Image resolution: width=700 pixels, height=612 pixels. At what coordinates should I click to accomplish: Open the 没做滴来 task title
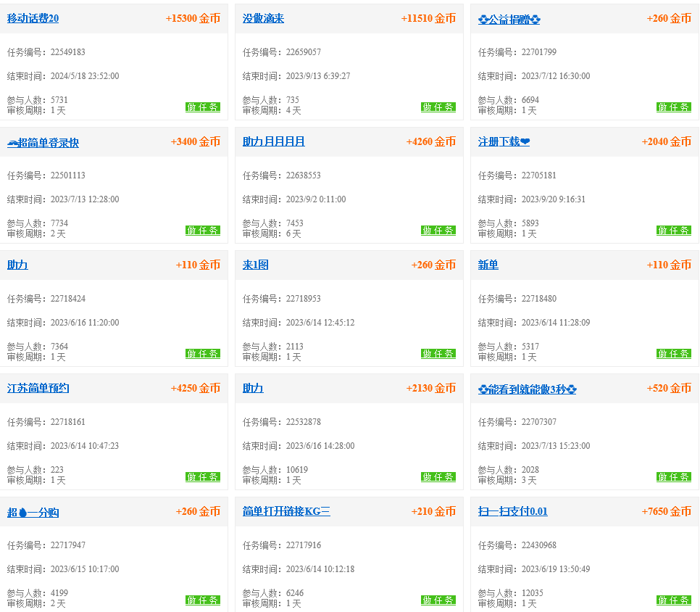click(x=263, y=19)
